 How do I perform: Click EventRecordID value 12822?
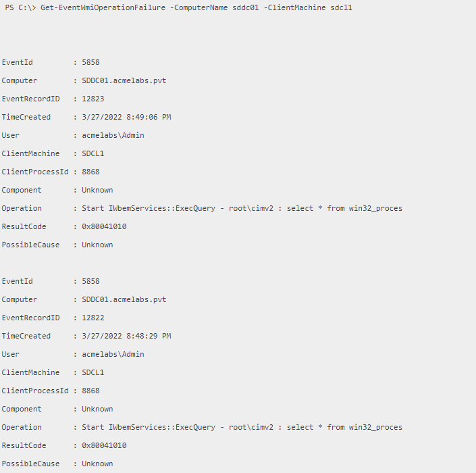click(x=92, y=318)
